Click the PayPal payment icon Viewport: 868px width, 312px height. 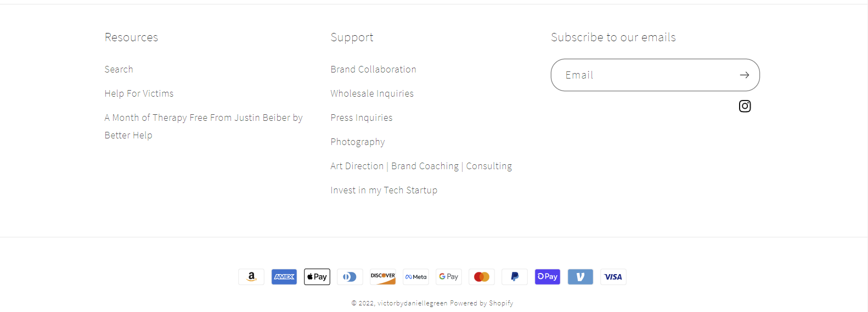pyautogui.click(x=515, y=277)
